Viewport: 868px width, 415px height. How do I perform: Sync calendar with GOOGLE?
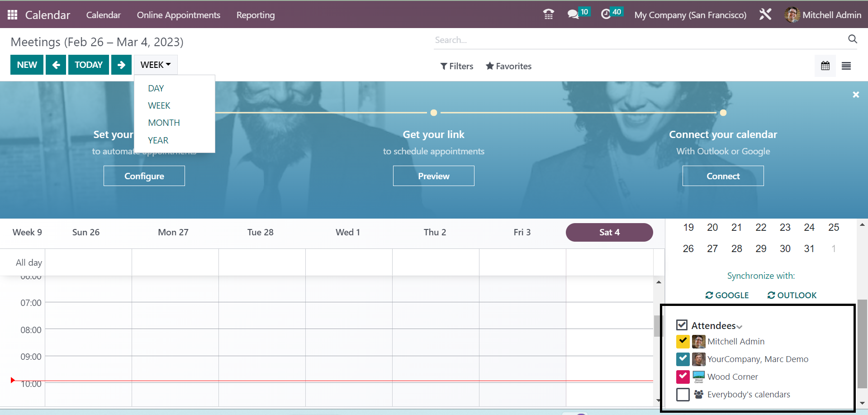[727, 295]
